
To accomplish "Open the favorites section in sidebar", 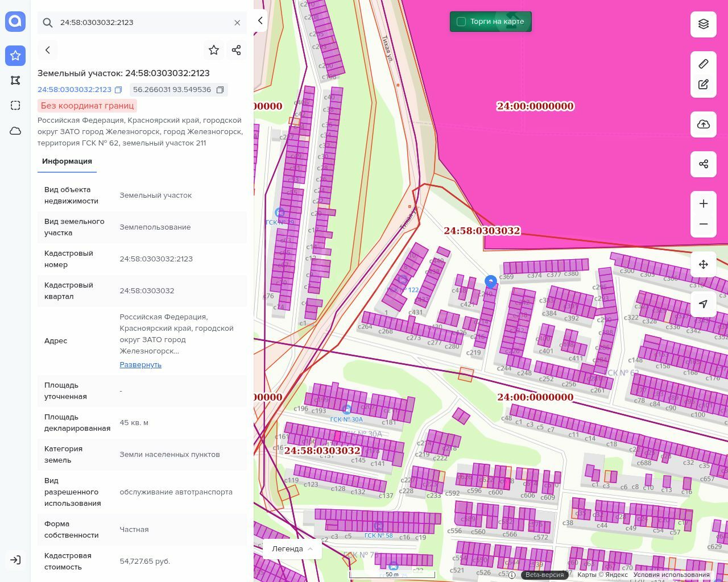I will pyautogui.click(x=15, y=55).
